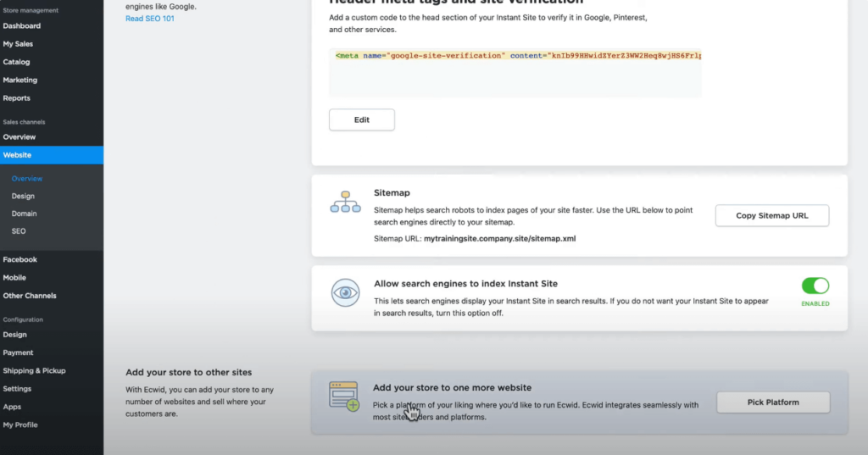Click the add-website browser icon
The width and height of the screenshot is (868, 455).
click(x=344, y=396)
